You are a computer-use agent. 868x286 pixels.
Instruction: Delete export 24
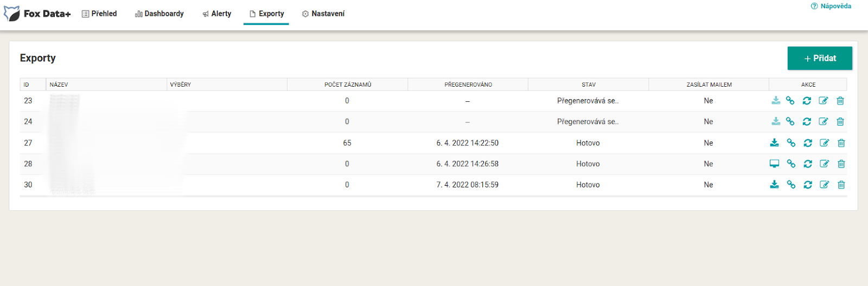(840, 122)
